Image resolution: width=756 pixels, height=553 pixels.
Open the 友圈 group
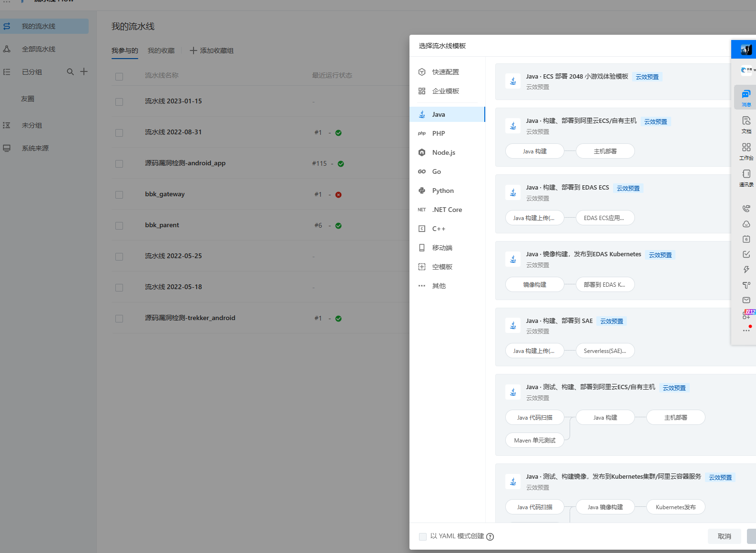coord(28,99)
